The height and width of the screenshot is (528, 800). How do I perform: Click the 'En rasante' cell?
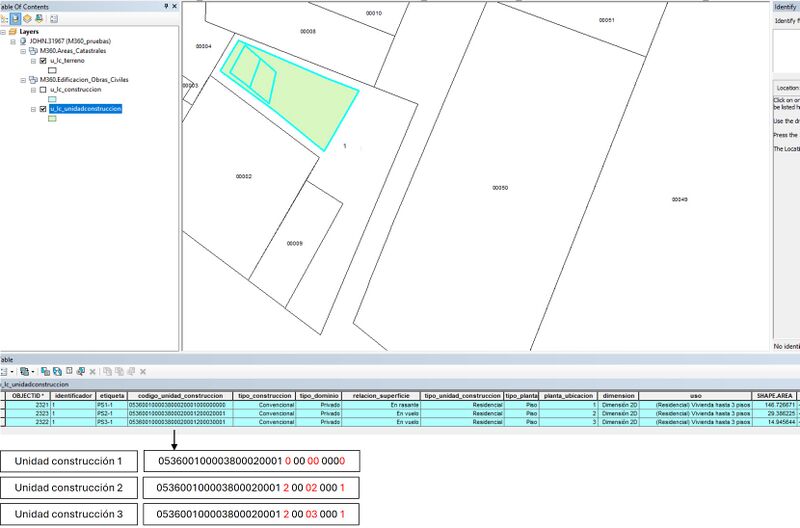(381, 405)
